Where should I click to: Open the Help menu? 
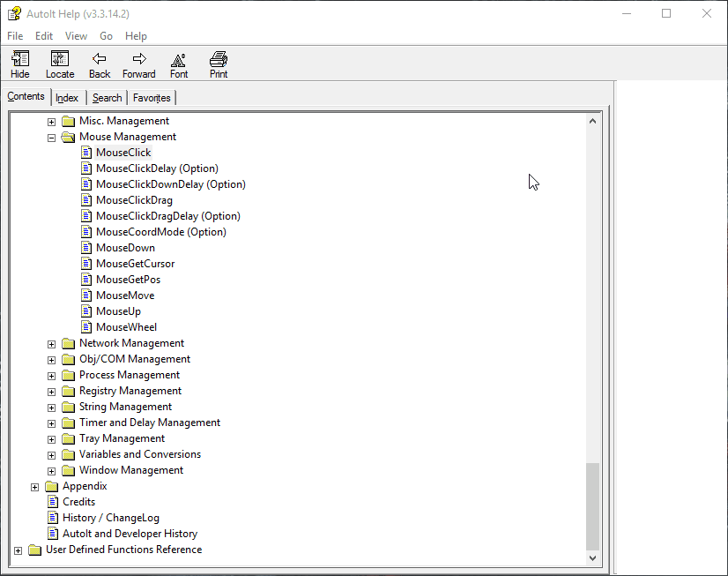(x=136, y=36)
